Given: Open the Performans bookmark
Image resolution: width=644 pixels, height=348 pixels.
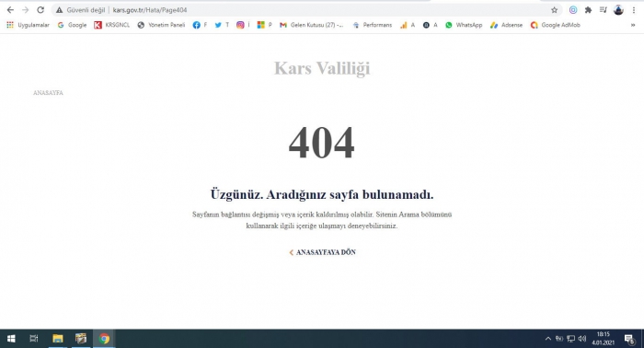Looking at the screenshot, I should [372, 25].
